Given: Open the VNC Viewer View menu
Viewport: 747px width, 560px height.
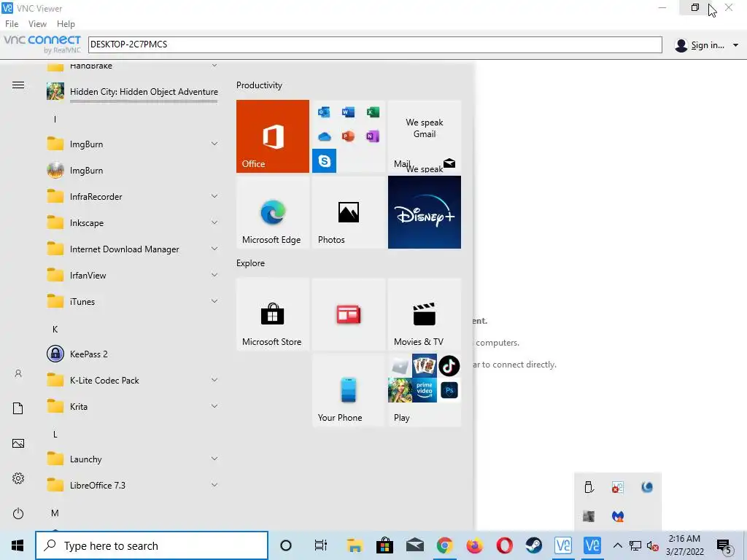Looking at the screenshot, I should [x=37, y=24].
